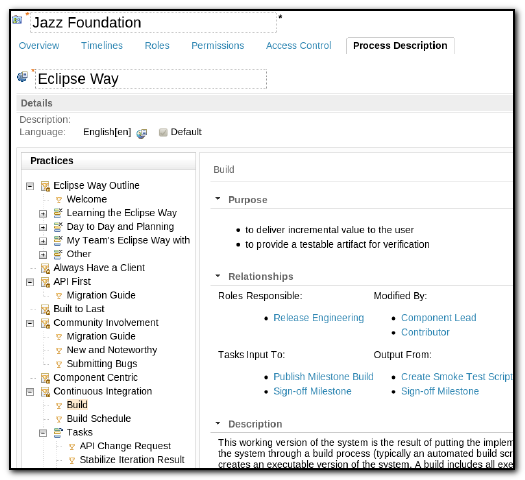Switch to the Access Control tab
The width and height of the screenshot is (525, 480).
pyautogui.click(x=298, y=45)
